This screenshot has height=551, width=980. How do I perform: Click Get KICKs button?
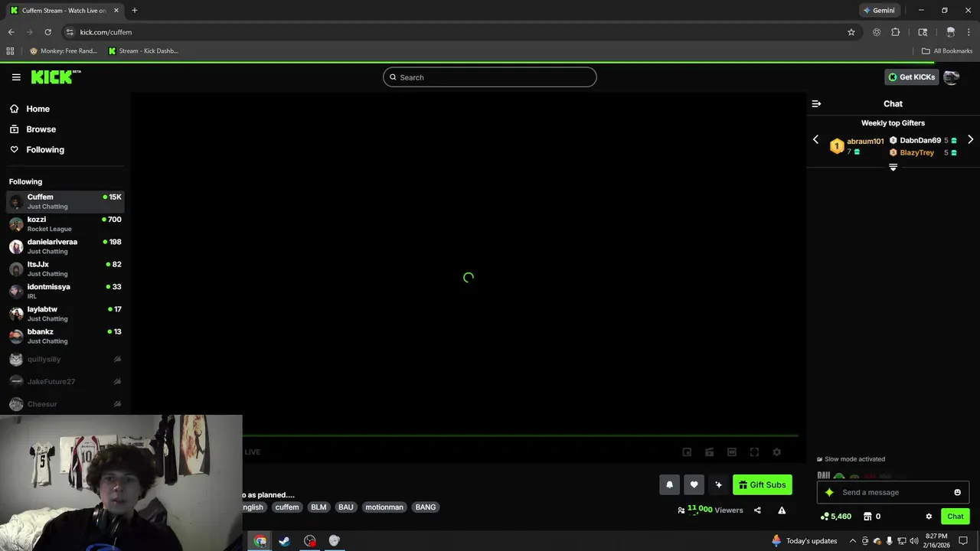(x=911, y=77)
